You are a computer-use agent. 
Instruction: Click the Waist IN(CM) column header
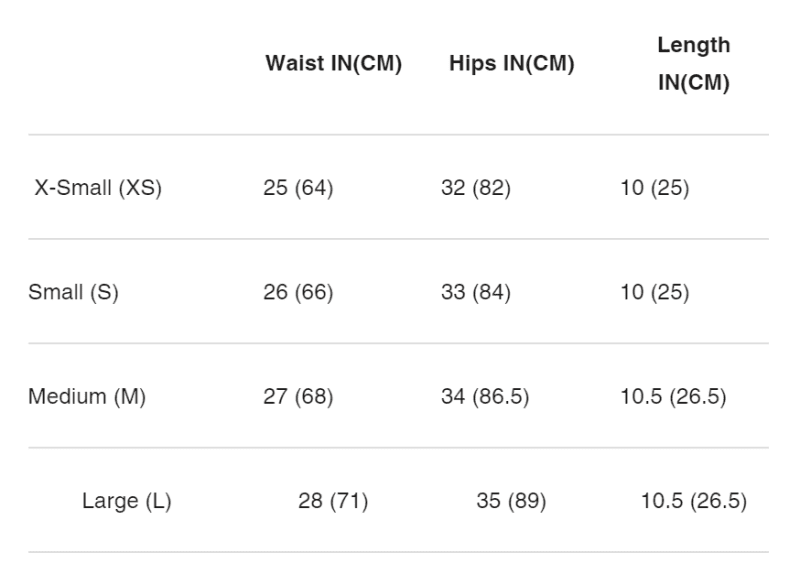pos(333,63)
